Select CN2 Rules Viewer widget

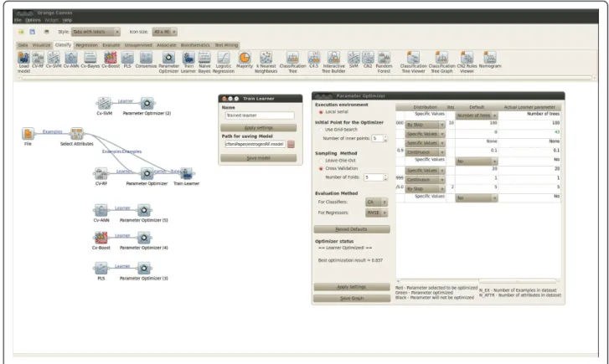click(467, 58)
